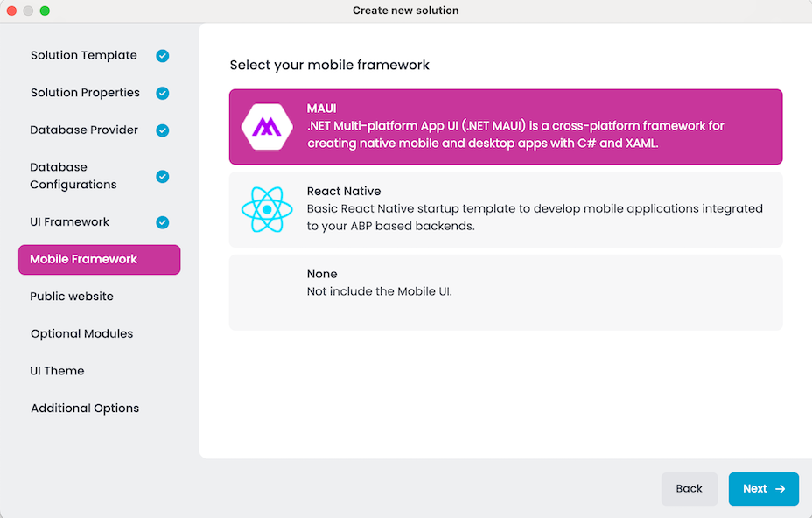Click the MAUI description text
This screenshot has height=518, width=812.
pyautogui.click(x=515, y=135)
